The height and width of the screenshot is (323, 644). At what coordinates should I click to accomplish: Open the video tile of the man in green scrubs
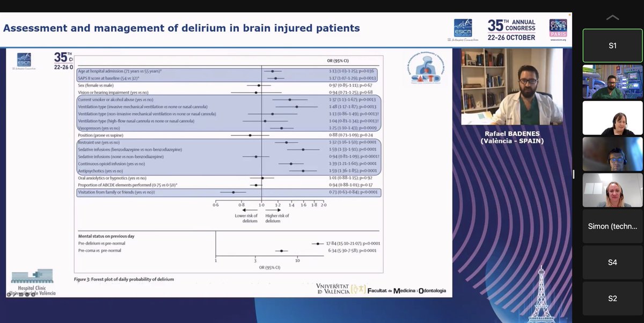(612, 82)
